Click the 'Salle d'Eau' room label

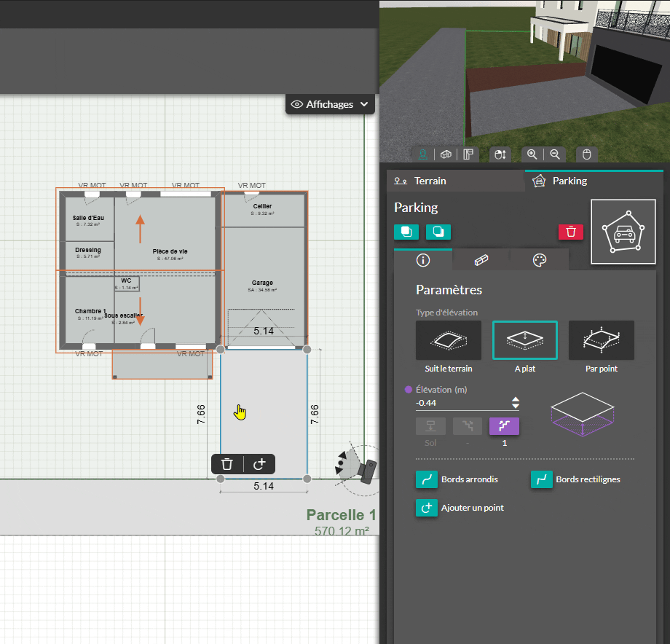click(x=88, y=218)
